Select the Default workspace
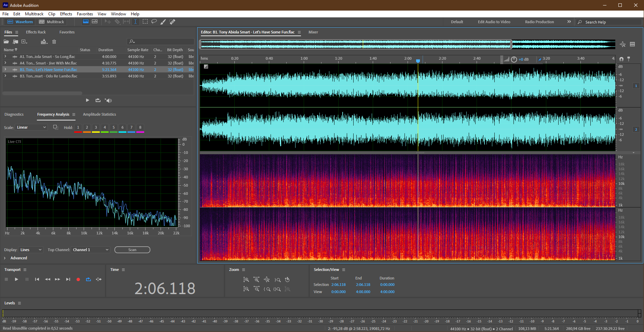Screen dimensions: 644x332 click(x=457, y=22)
